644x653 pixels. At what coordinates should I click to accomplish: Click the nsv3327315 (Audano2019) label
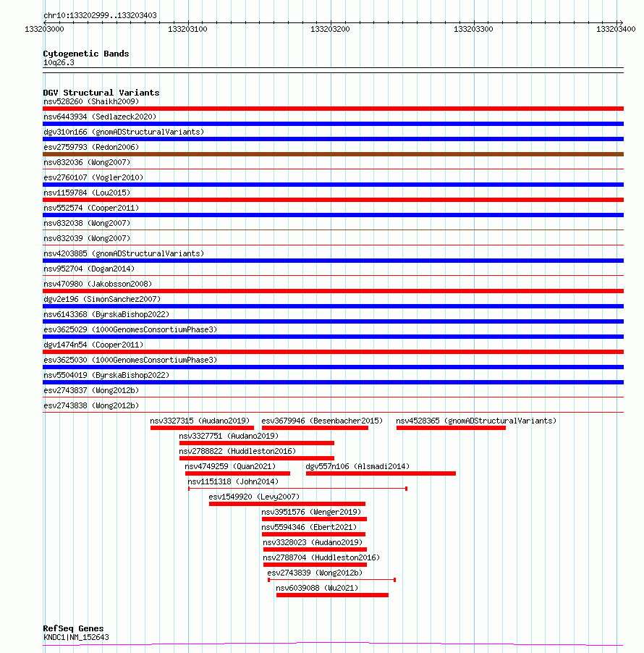tap(200, 421)
